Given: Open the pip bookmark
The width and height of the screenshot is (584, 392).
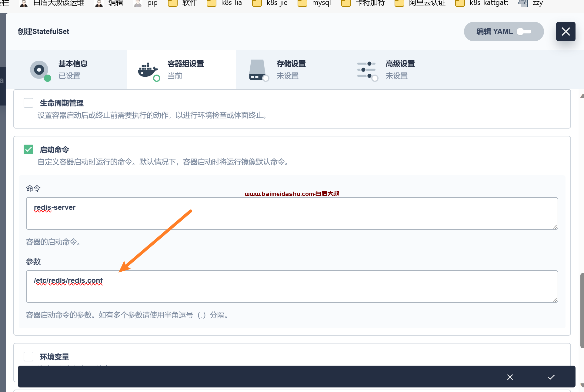Looking at the screenshot, I should (x=146, y=3).
